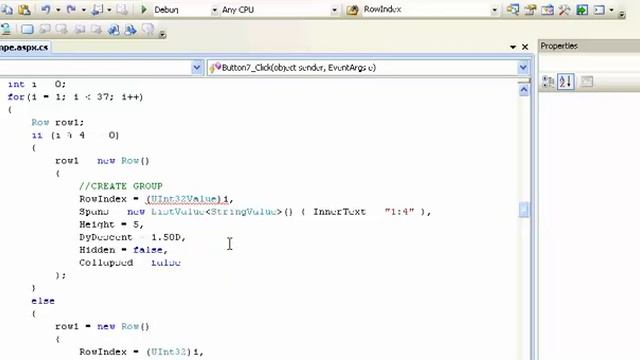Click the int i declaration line
The width and height of the screenshot is (640, 360).
pos(36,84)
